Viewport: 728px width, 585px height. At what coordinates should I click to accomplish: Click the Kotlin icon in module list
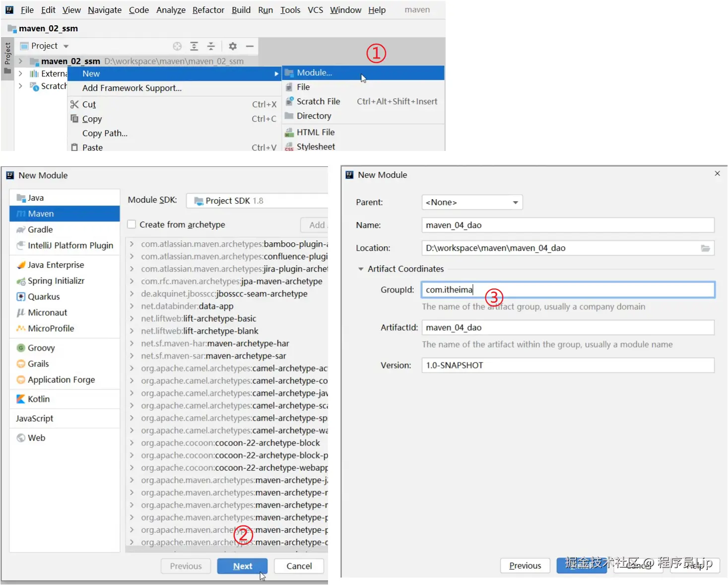(x=21, y=399)
